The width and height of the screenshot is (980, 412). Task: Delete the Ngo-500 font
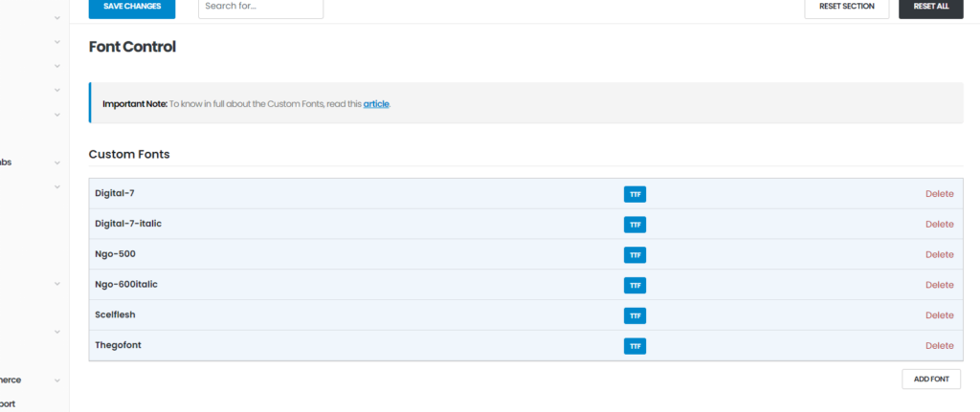pos(939,255)
